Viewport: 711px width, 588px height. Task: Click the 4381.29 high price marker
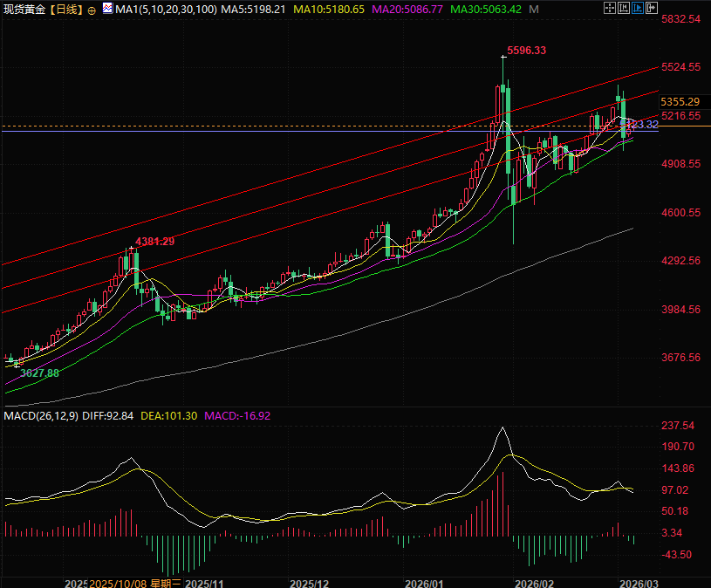[155, 242]
